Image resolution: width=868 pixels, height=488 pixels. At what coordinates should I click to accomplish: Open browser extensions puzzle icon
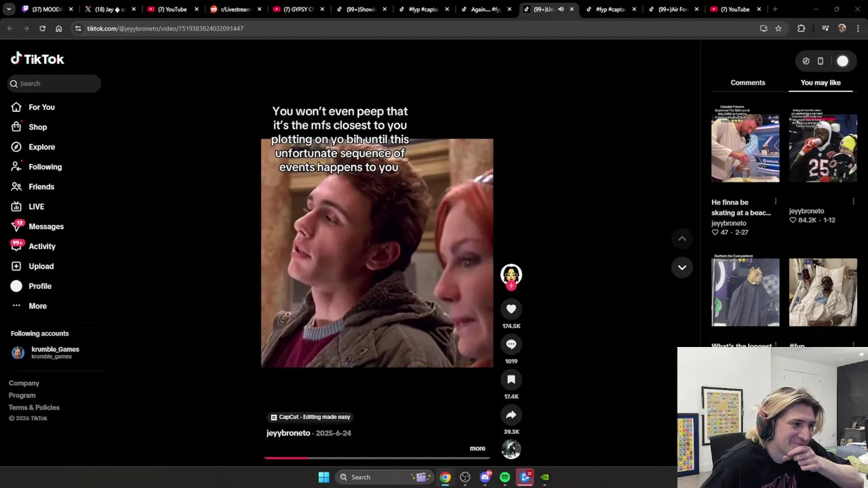click(x=802, y=28)
